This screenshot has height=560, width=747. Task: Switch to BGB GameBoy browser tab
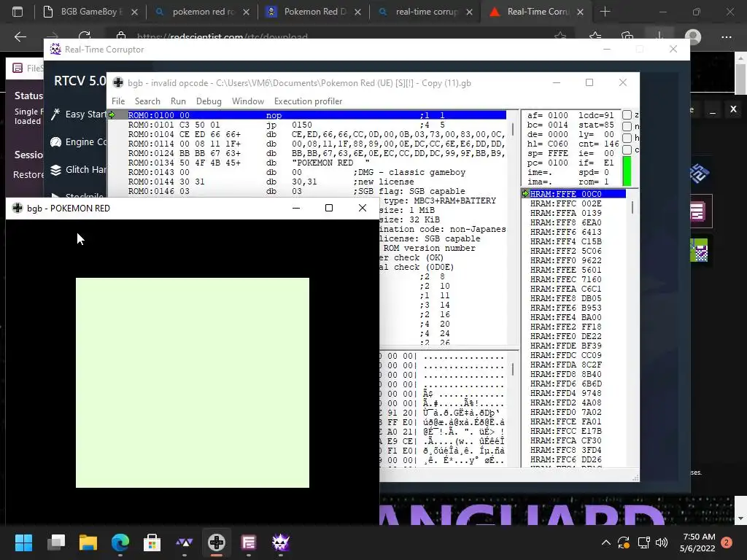click(x=89, y=12)
